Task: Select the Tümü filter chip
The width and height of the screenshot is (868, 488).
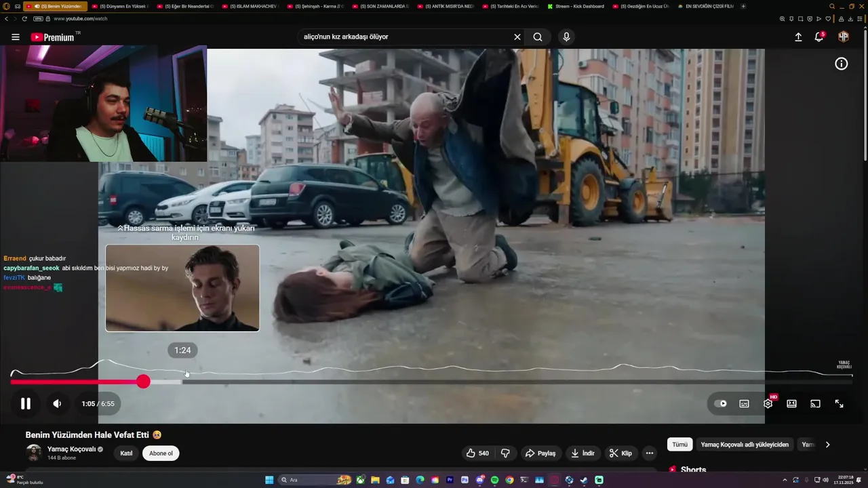Action: (679, 445)
